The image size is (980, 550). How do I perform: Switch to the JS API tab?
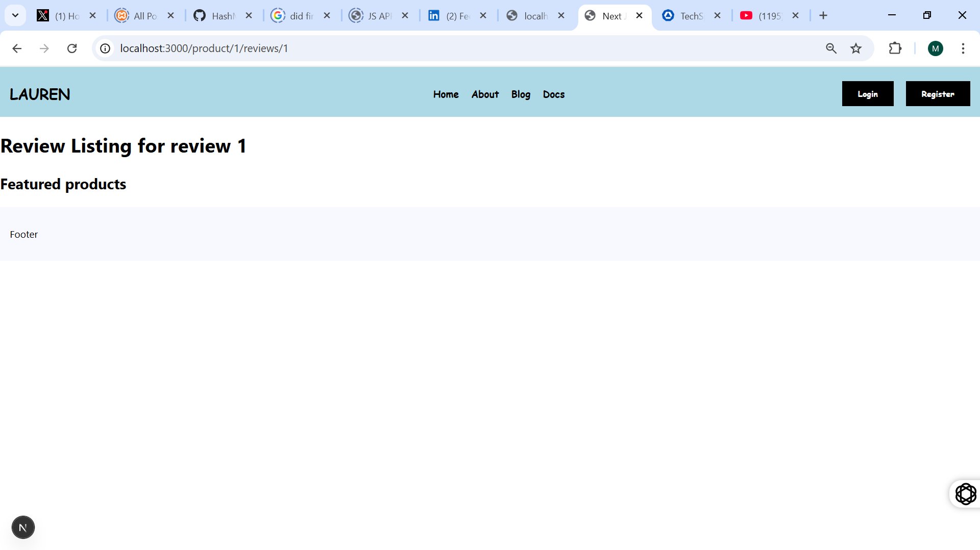379,16
